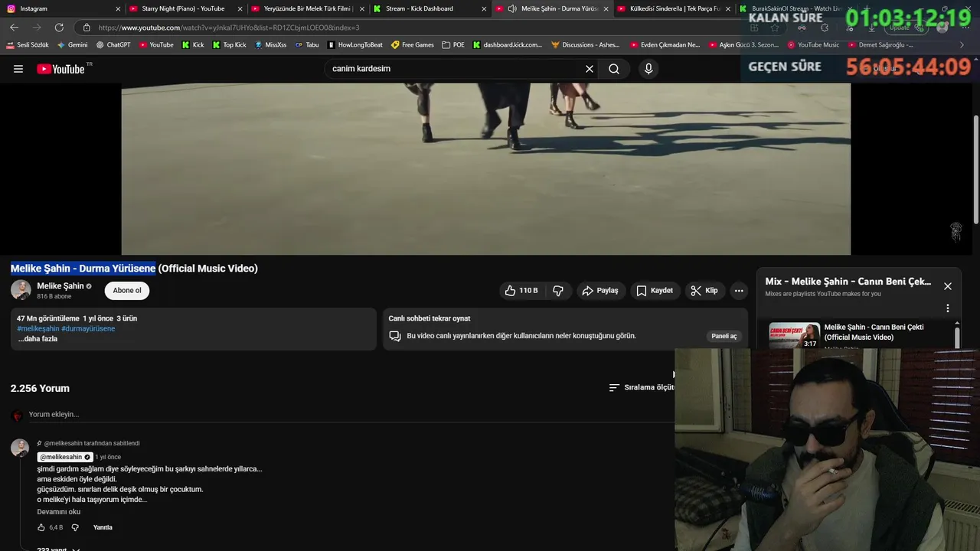Open Gemini bookmark
Image resolution: width=980 pixels, height=551 pixels.
[73, 45]
